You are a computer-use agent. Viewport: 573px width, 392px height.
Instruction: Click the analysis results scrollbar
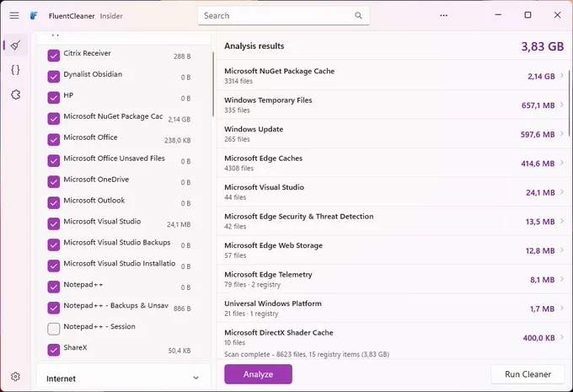tap(570, 104)
